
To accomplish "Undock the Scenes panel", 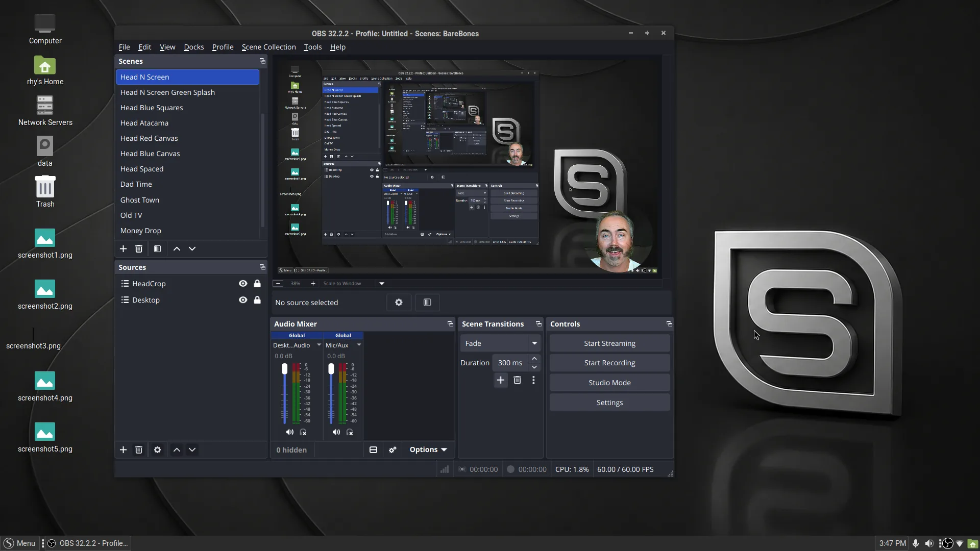I will click(x=262, y=61).
